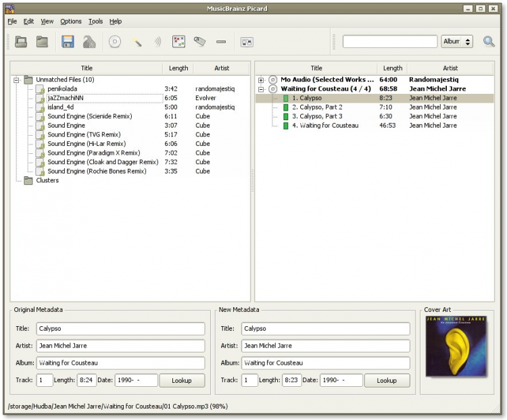The width and height of the screenshot is (507, 420).
Task: Click the sound waves Scan icon
Action: click(x=158, y=42)
